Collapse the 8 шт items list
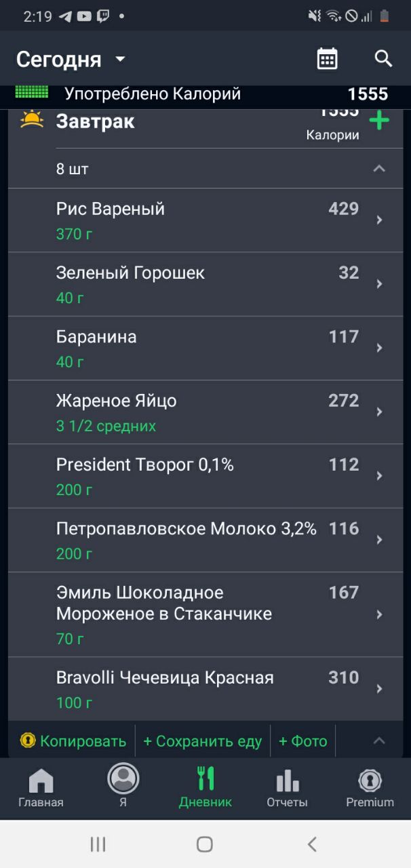411x868 pixels. pos(379,169)
